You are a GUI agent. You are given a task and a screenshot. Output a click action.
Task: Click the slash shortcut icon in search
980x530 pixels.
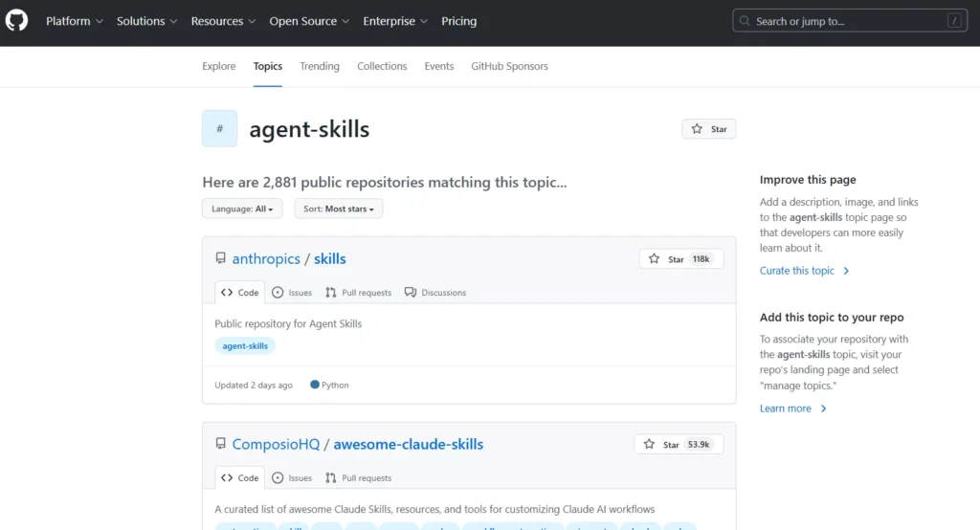[954, 21]
